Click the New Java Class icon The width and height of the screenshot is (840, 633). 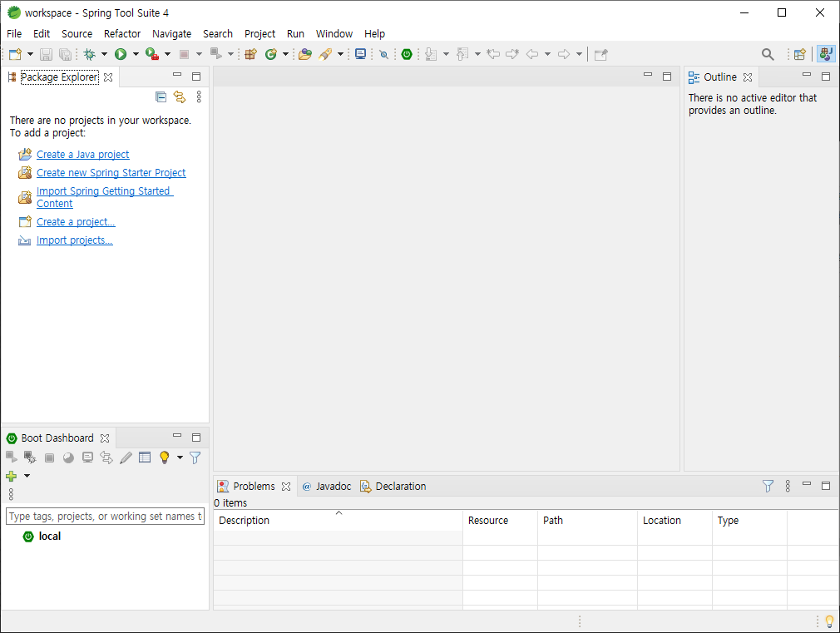pyautogui.click(x=271, y=54)
